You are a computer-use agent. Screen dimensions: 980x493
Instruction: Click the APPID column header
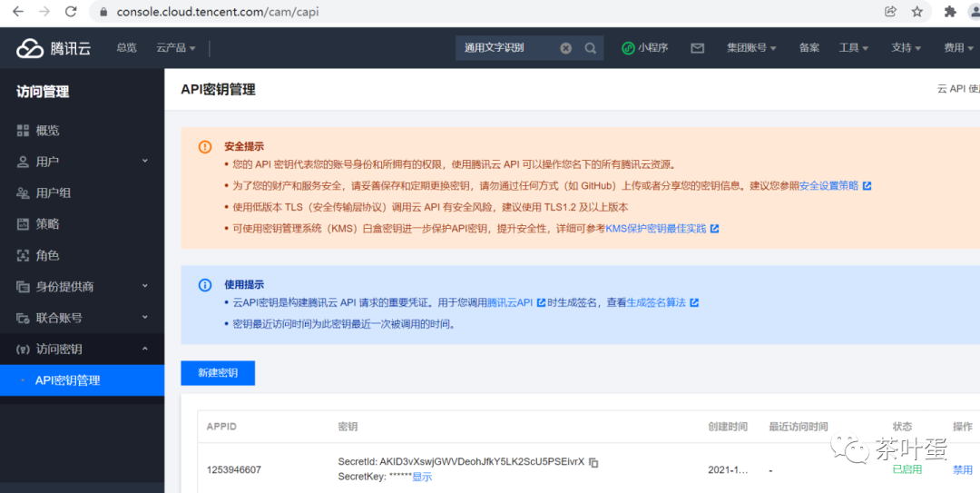[x=221, y=427]
